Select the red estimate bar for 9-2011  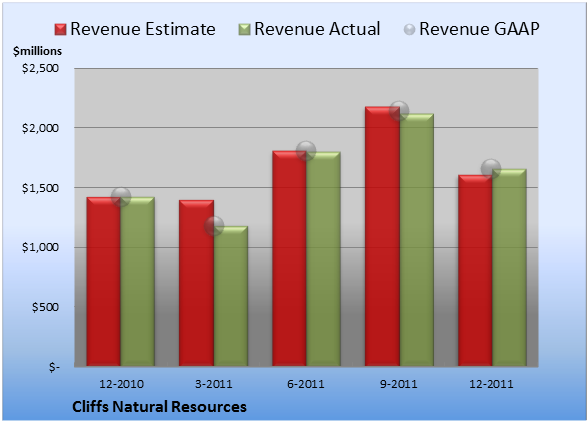(382, 236)
